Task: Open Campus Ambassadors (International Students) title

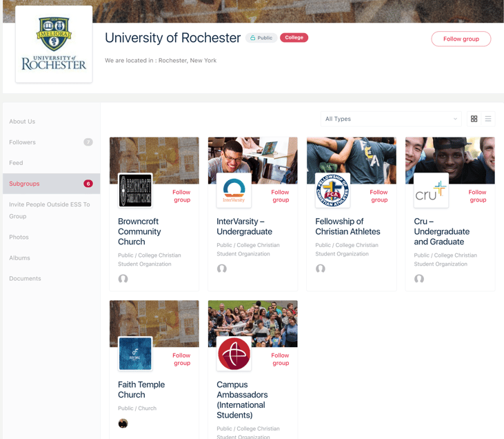Action: click(x=242, y=400)
